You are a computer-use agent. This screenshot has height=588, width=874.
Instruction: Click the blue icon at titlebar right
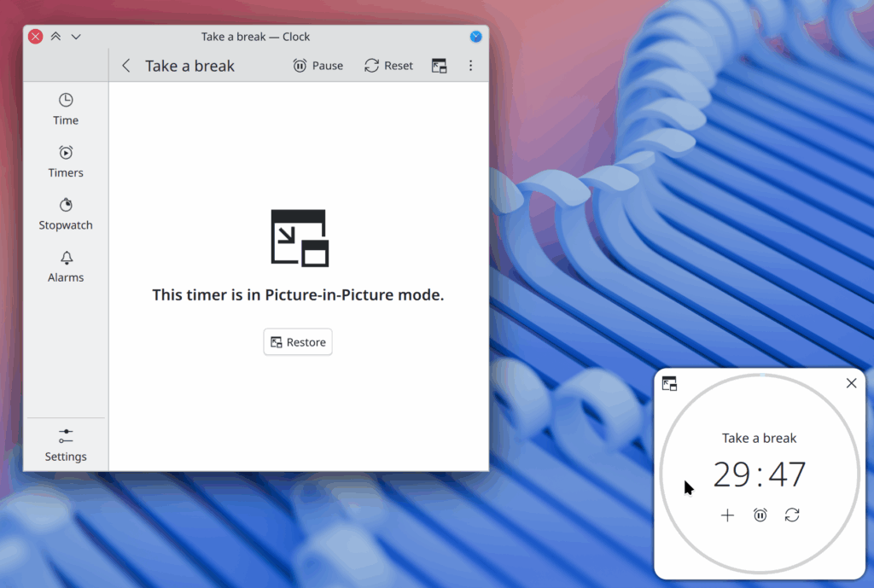pyautogui.click(x=476, y=37)
